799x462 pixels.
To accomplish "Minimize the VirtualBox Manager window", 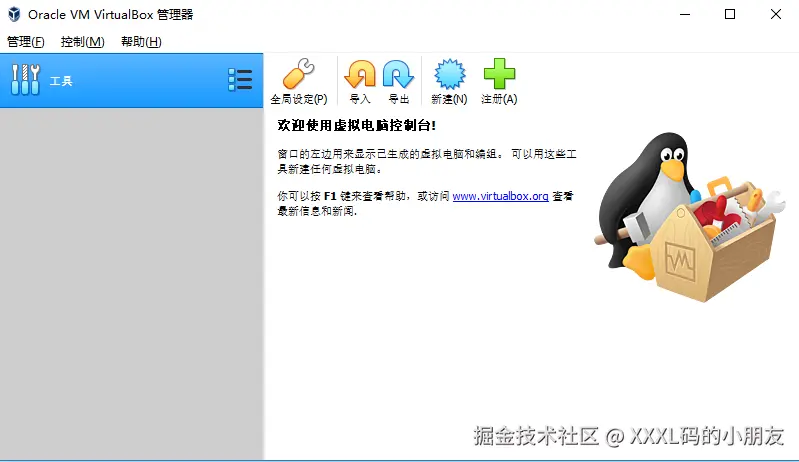I will (x=685, y=14).
